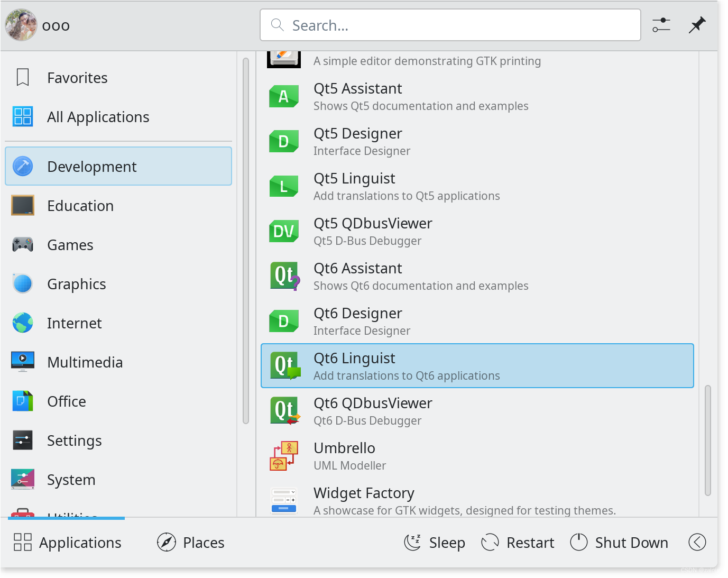
Task: Launch Umbrello by its title
Action: (x=344, y=448)
